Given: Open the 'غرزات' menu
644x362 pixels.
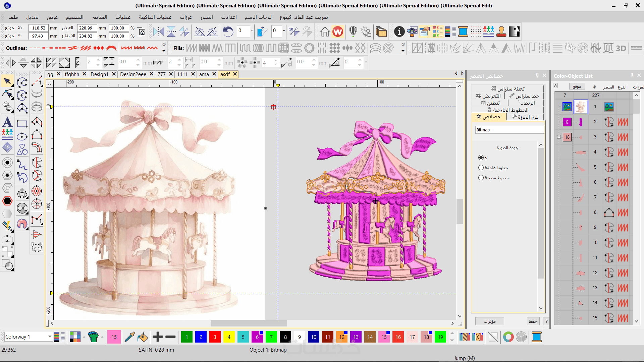Looking at the screenshot, I should 186,17.
